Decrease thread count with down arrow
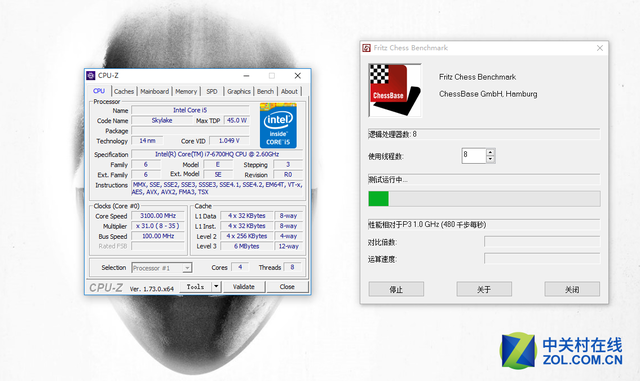640x381 pixels. click(x=491, y=159)
